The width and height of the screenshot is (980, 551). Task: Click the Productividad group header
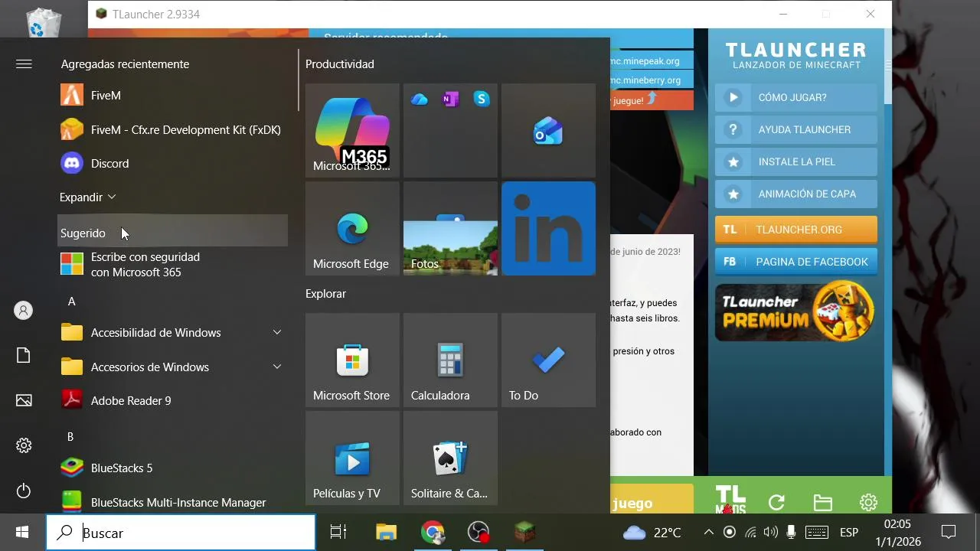[340, 64]
